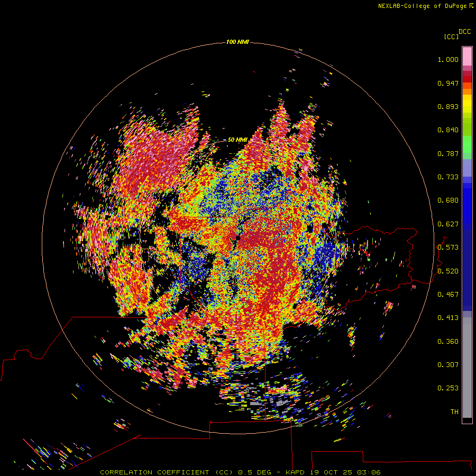Screen dimensions: 476x476
Task: Select the 1.000 legend value
Action: tap(448, 59)
